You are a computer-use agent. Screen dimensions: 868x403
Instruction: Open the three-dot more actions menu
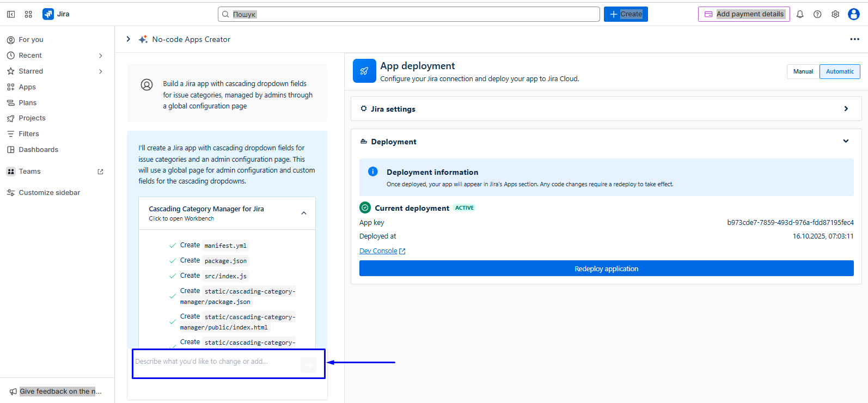[x=854, y=39]
